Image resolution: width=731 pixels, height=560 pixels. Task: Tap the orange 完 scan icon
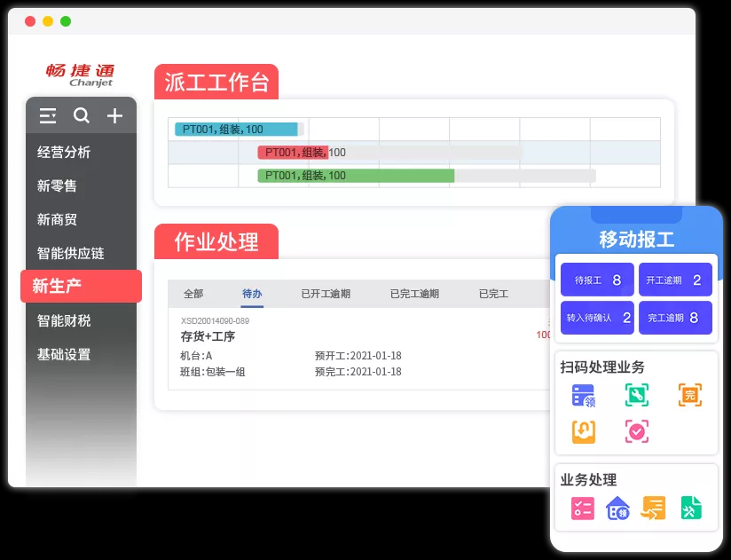pyautogui.click(x=689, y=395)
